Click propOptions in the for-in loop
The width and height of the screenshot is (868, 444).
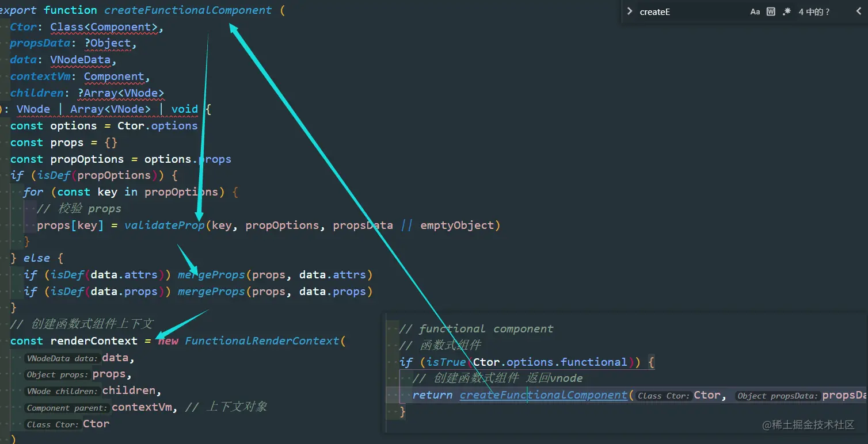pyautogui.click(x=181, y=192)
